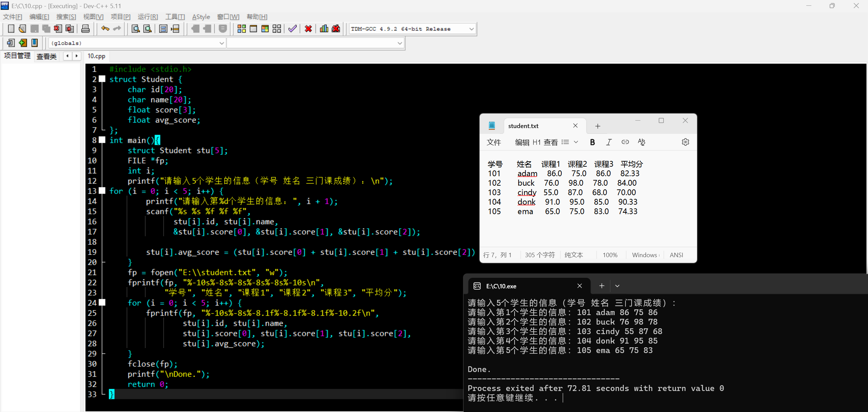Open the TDM-GCC compiler selection dropdown
This screenshot has width=868, height=412.
(471, 29)
